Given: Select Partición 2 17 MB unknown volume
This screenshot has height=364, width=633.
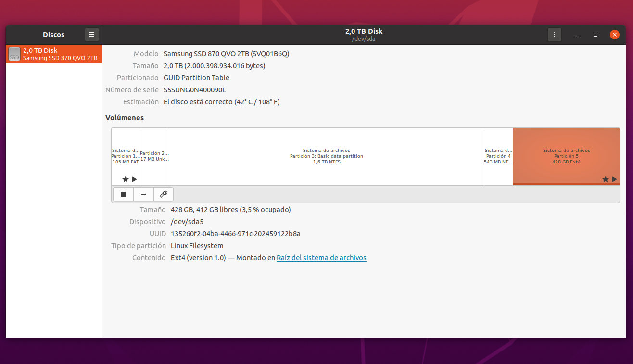Looking at the screenshot, I should tap(154, 156).
